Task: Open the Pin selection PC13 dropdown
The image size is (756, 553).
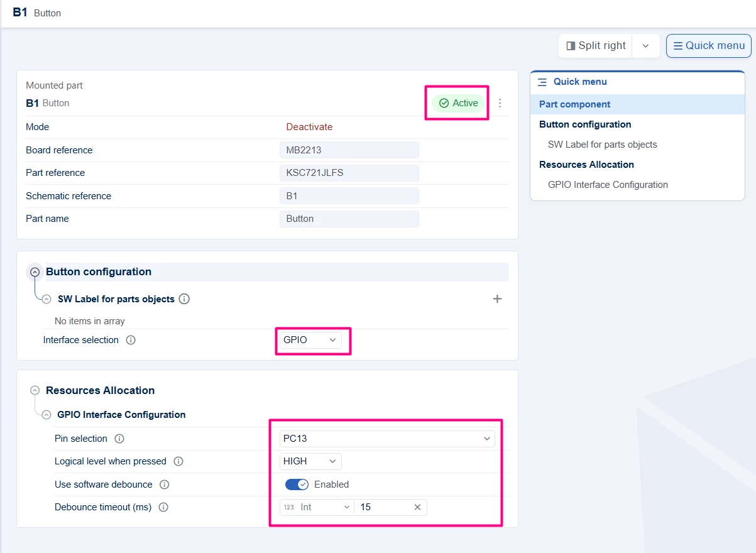Action: tap(387, 439)
